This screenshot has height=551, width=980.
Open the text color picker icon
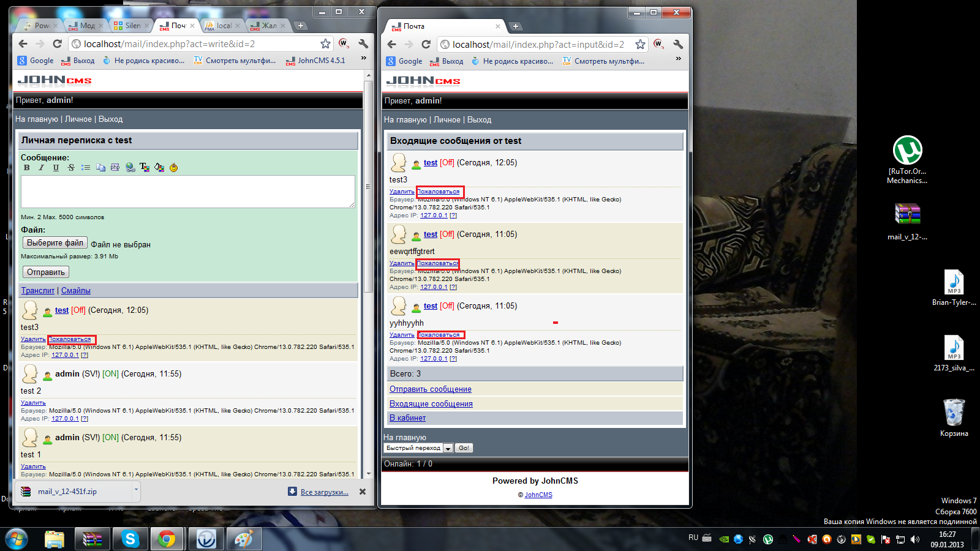tap(145, 168)
